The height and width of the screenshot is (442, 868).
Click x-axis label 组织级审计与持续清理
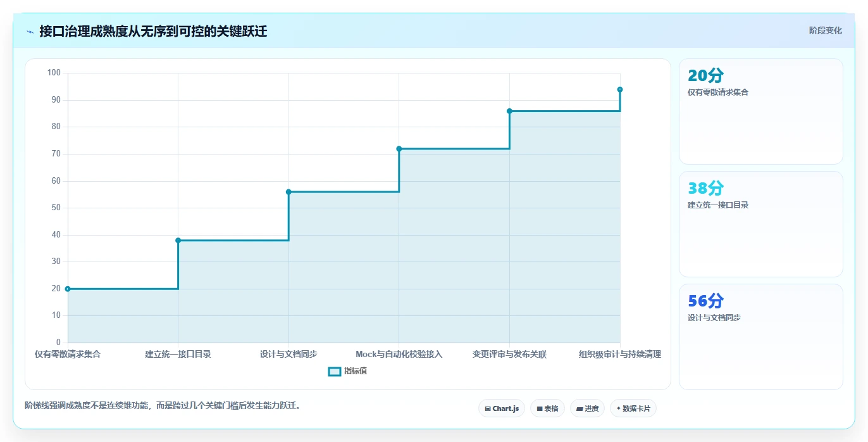pyautogui.click(x=620, y=354)
